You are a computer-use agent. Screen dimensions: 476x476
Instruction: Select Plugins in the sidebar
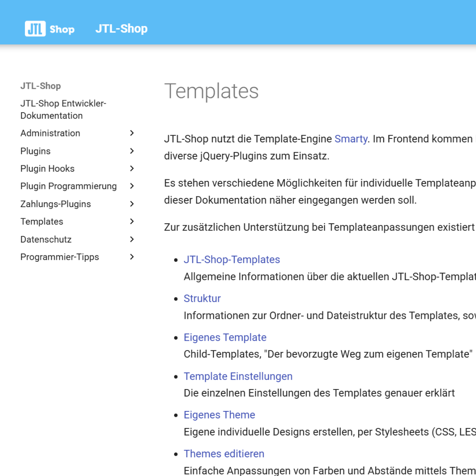(x=35, y=151)
